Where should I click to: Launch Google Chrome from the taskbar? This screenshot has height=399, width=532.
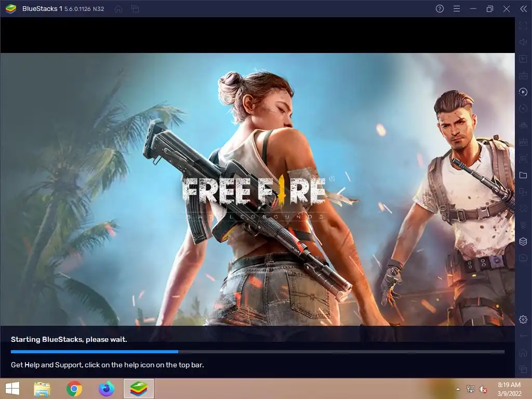[74, 389]
